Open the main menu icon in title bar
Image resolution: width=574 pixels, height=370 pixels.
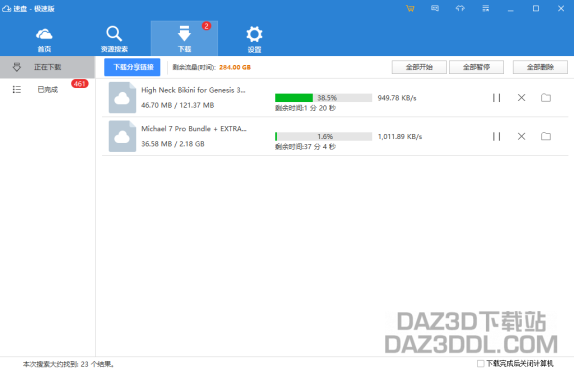click(485, 8)
